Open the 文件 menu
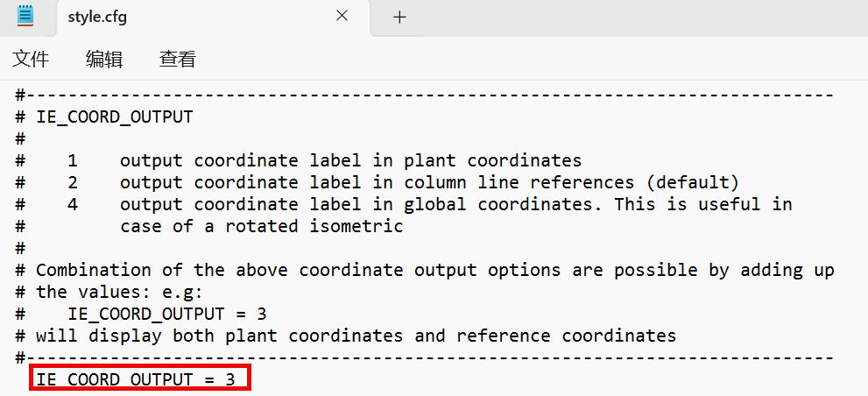 tap(31, 60)
